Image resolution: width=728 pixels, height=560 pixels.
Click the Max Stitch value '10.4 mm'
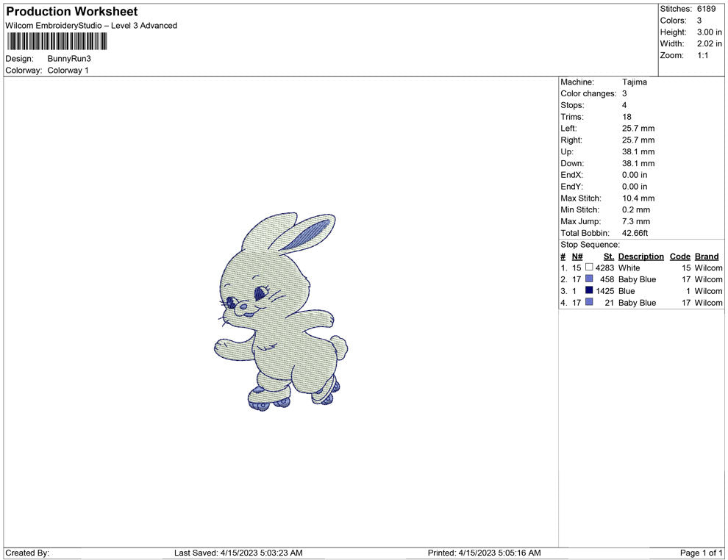click(638, 198)
